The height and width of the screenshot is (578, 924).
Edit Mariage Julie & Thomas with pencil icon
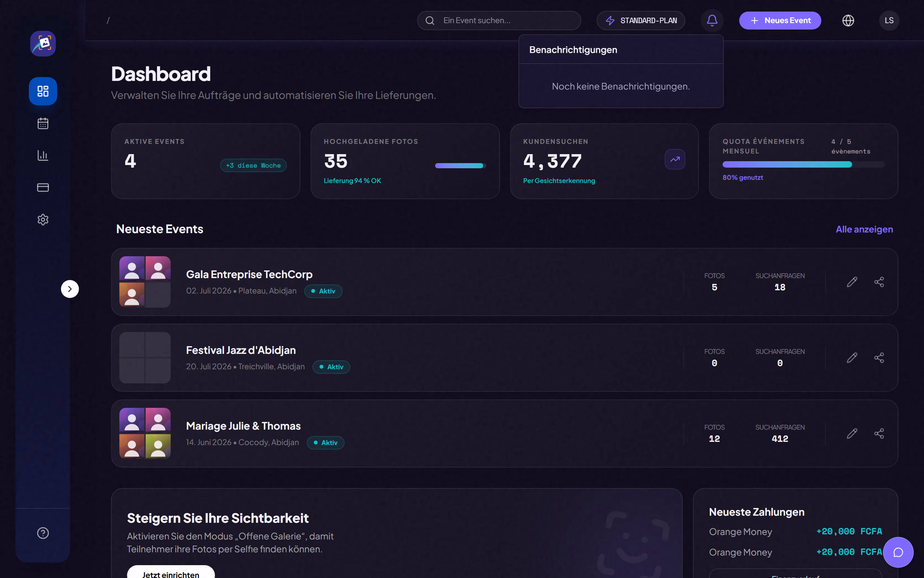tap(852, 433)
